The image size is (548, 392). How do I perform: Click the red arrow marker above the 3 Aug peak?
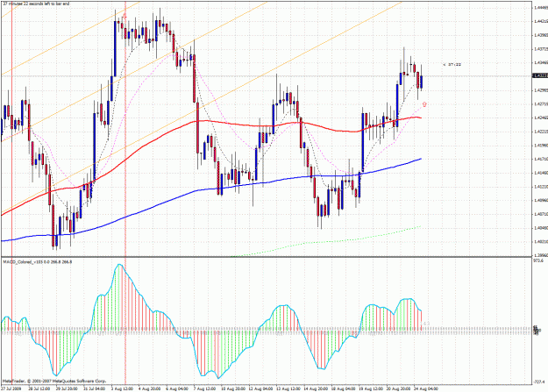125,16
